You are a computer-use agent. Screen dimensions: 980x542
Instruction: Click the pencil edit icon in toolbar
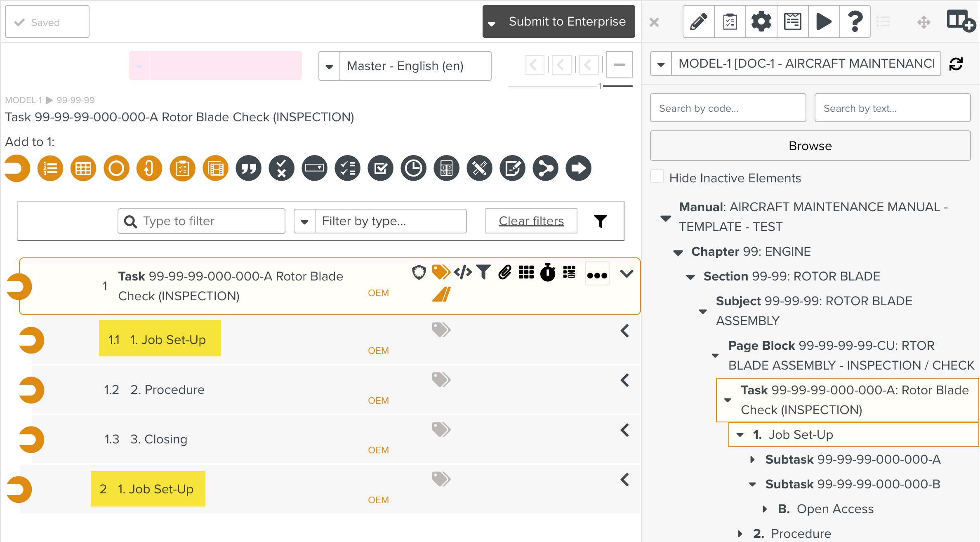[698, 21]
